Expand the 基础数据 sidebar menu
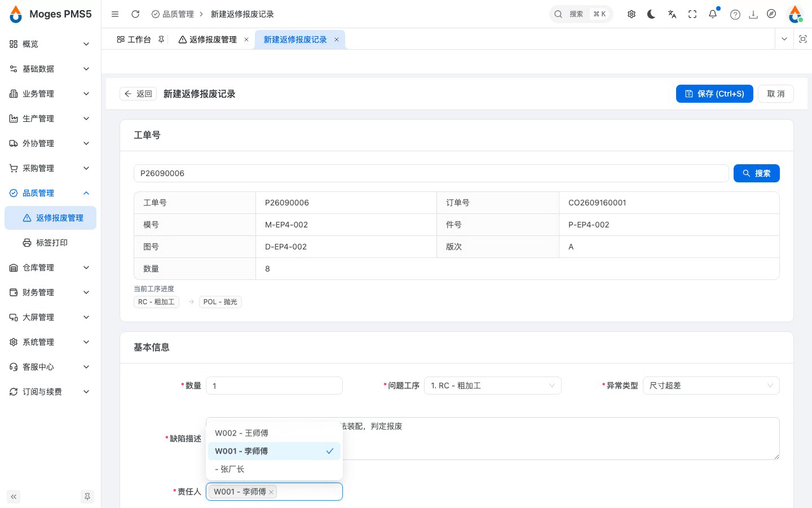812x508 pixels. pyautogui.click(x=50, y=69)
